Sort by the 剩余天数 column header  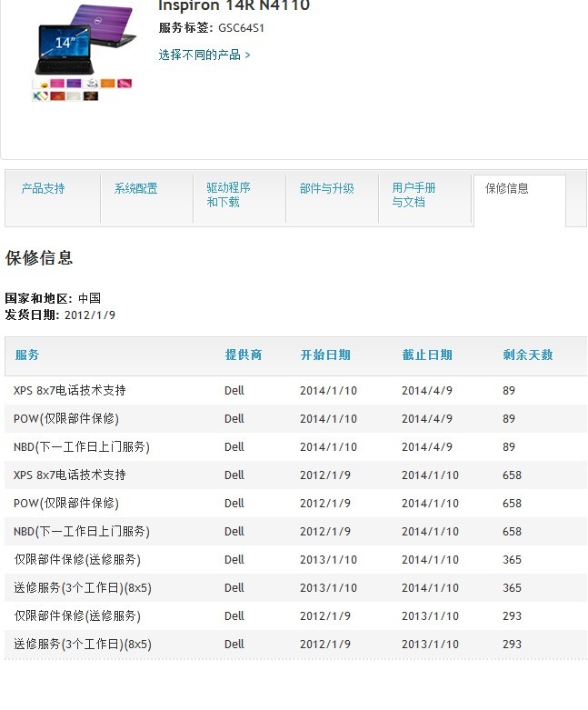[528, 355]
